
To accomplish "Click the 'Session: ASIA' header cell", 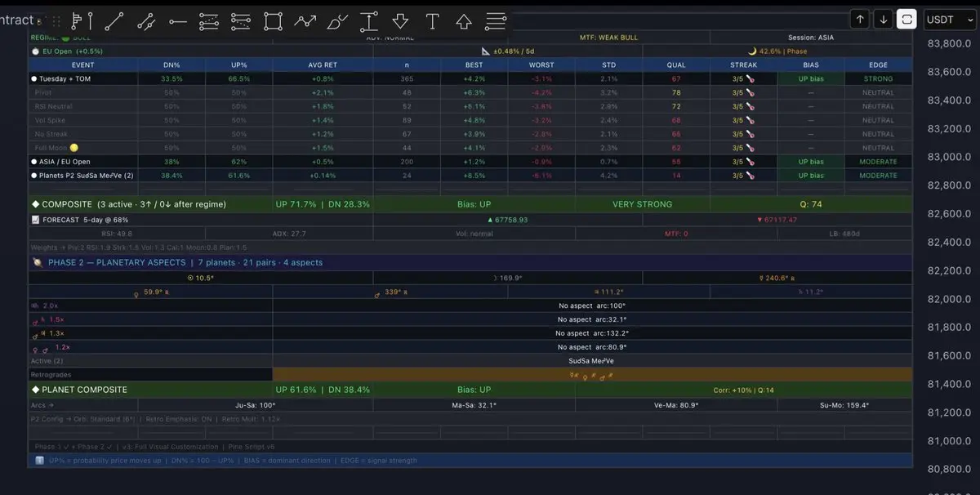I will 811,38.
